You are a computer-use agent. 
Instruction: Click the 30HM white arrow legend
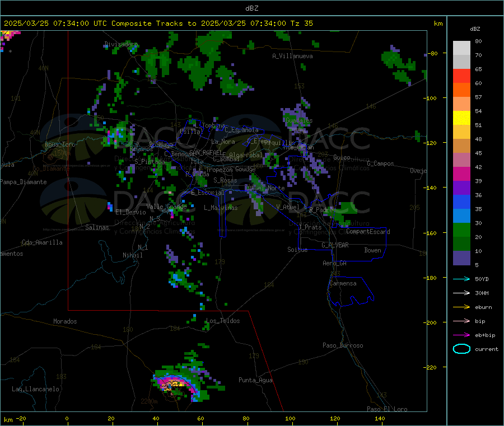461,293
